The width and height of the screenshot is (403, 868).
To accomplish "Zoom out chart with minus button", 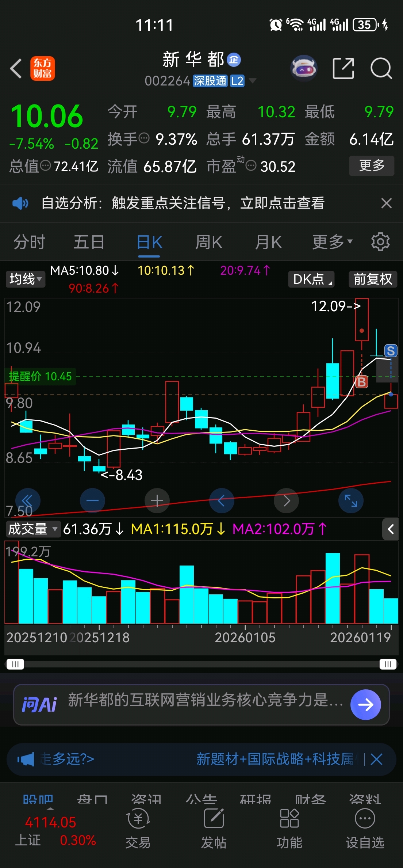I will tap(92, 500).
